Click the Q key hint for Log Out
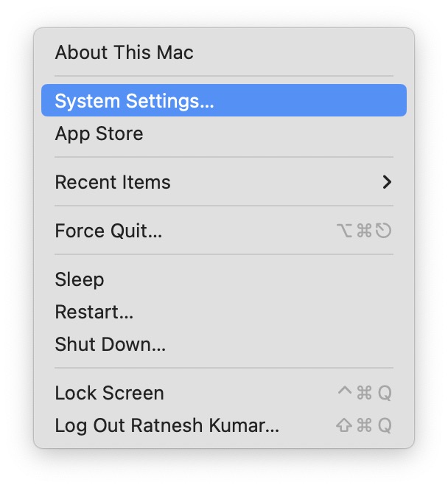Viewport: 448px width, 488px height. point(385,425)
